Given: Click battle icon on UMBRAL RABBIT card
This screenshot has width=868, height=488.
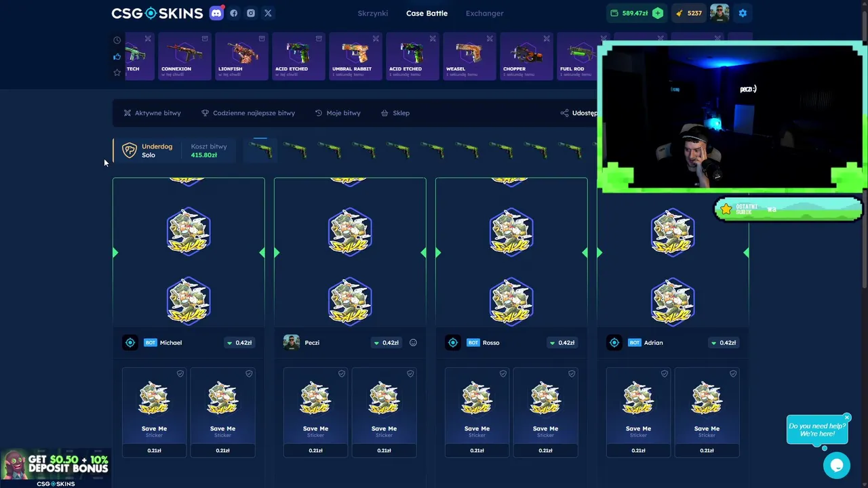Looking at the screenshot, I should click(x=376, y=38).
